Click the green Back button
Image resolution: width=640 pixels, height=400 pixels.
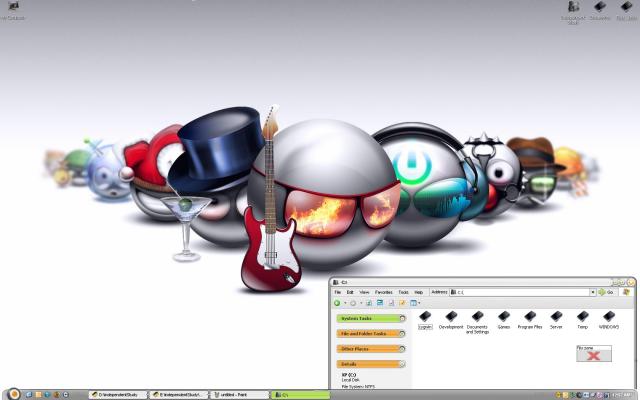click(337, 303)
